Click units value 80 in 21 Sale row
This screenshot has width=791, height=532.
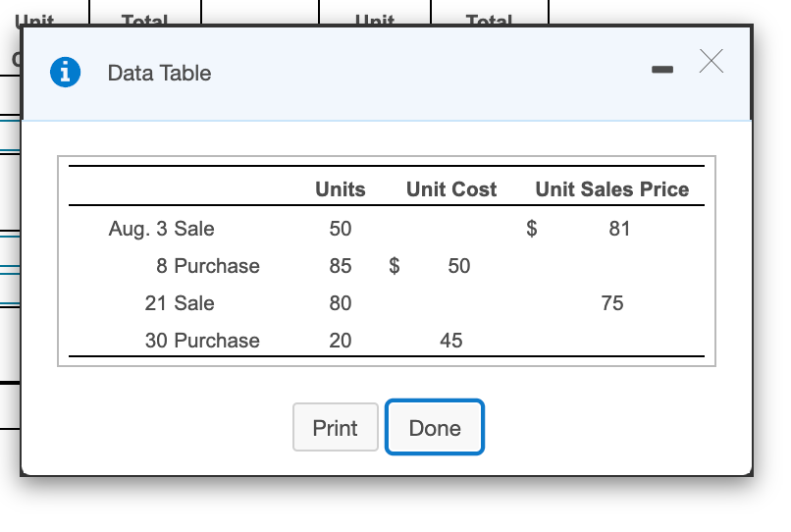pos(341,303)
